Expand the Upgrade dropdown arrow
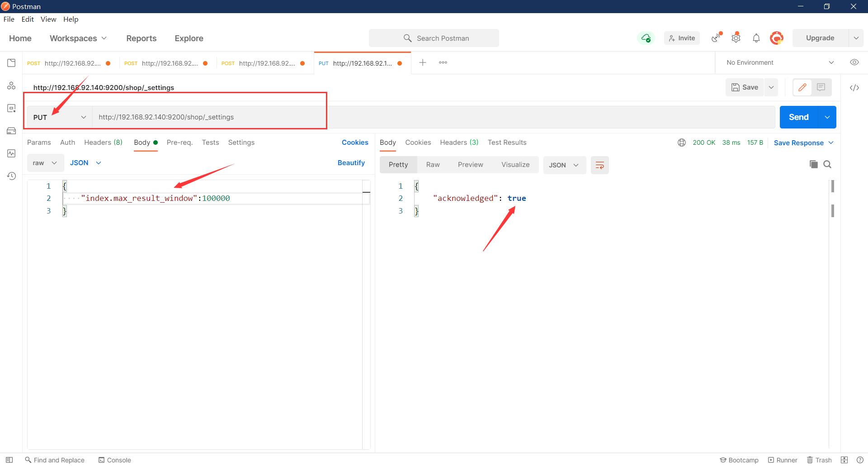This screenshot has width=868, height=466. pyautogui.click(x=856, y=38)
